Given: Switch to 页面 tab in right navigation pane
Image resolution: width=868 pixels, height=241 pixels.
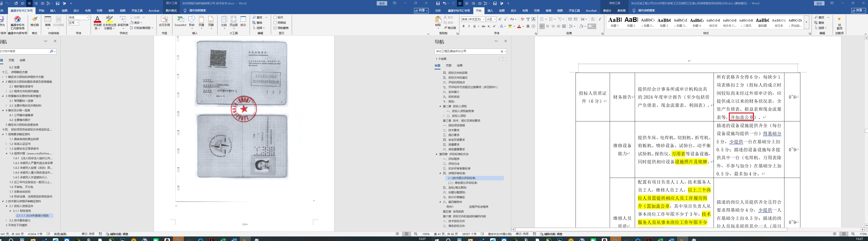Looking at the screenshot, I should coord(448,65).
